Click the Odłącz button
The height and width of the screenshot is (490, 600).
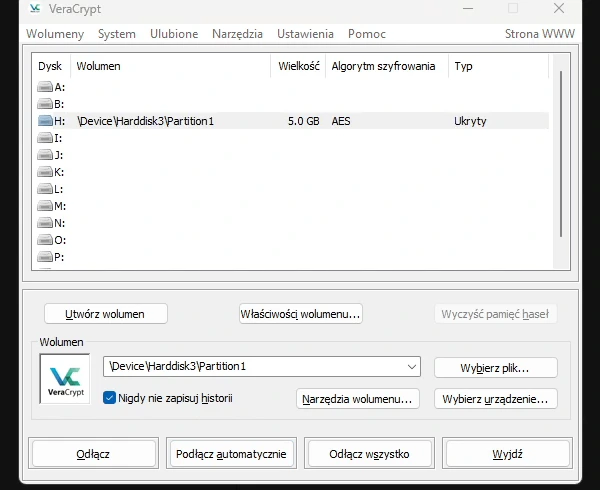pos(93,453)
